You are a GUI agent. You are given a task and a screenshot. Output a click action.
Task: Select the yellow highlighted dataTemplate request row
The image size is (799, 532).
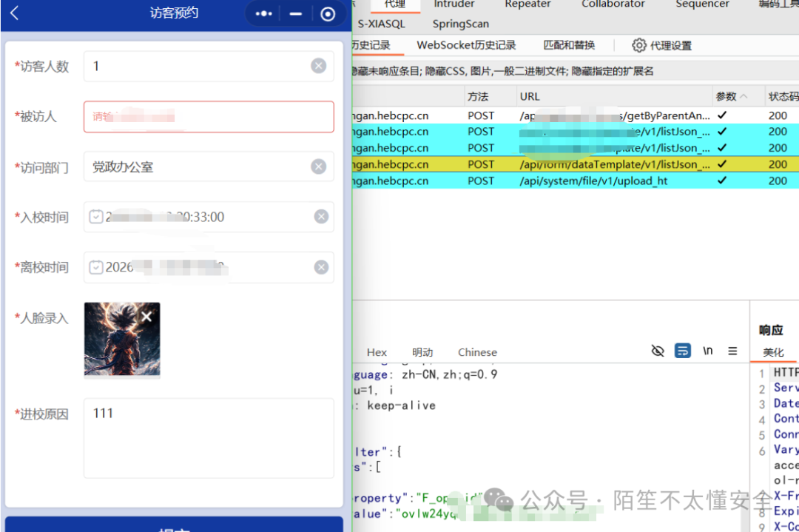[555, 164]
